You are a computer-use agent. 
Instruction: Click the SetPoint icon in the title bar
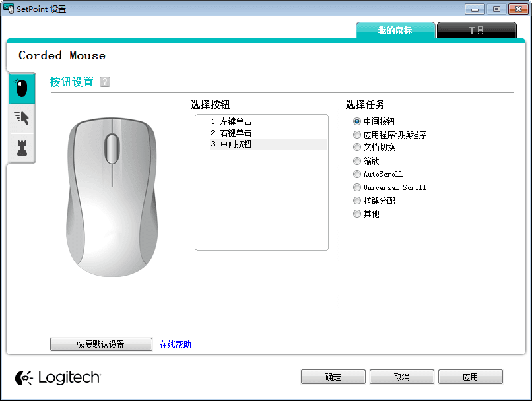(8, 8)
